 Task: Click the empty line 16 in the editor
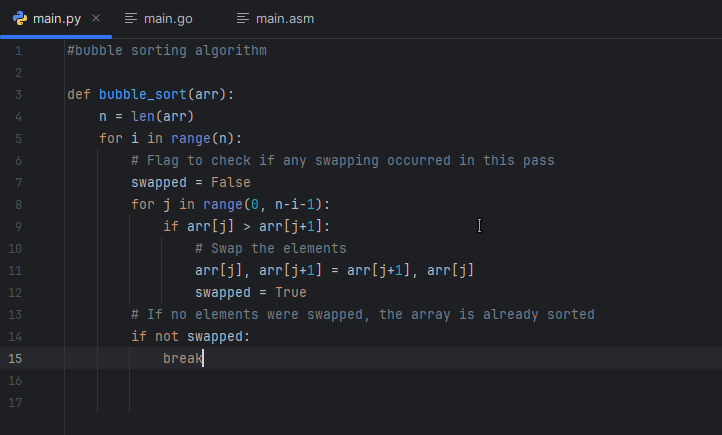tap(300, 380)
